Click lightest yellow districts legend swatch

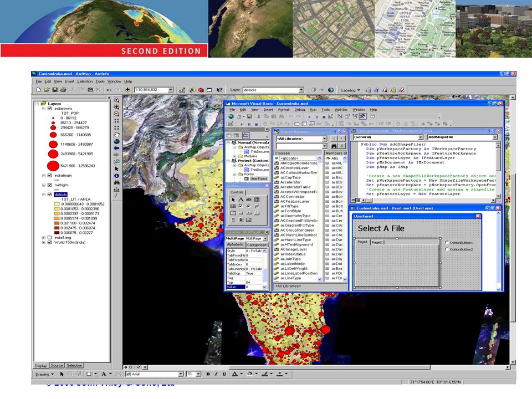click(57, 204)
